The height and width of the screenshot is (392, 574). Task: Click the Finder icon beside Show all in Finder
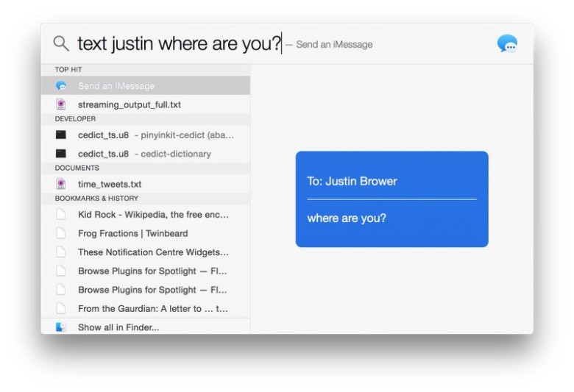click(x=61, y=327)
